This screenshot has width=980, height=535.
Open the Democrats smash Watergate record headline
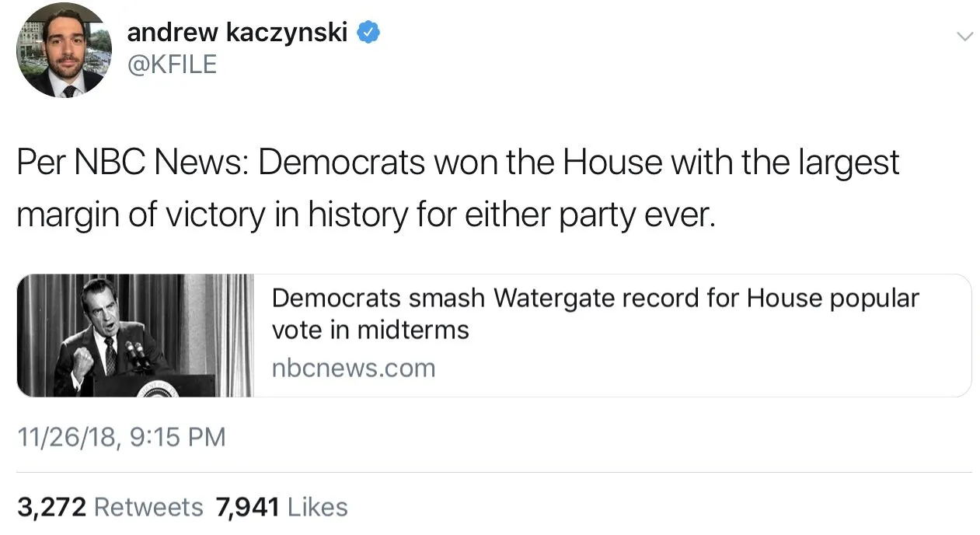[595, 299]
